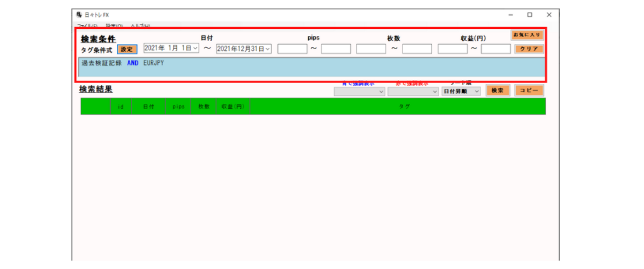Click the クリア button

(529, 49)
